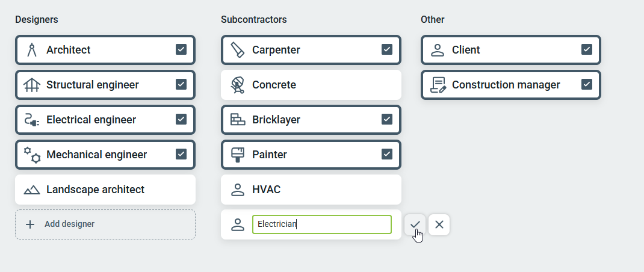Screen dimensions: 644x272
Task: Click the Landscape architect mountain icon
Action: (x=32, y=190)
